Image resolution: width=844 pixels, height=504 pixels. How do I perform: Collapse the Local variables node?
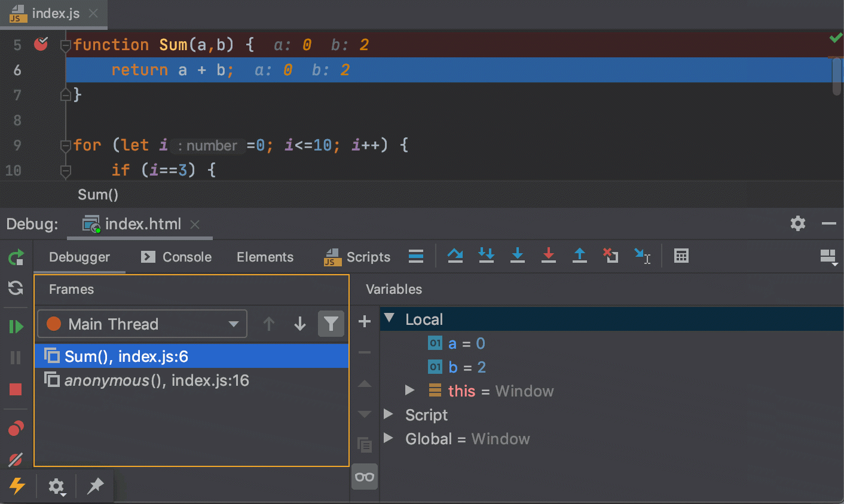390,318
